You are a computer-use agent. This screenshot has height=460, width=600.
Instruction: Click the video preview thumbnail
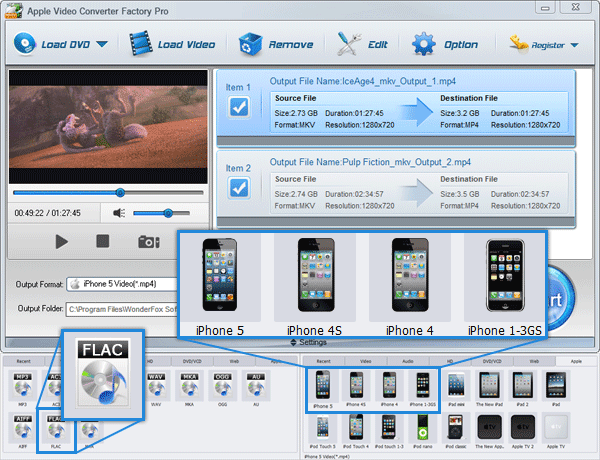coord(108,127)
